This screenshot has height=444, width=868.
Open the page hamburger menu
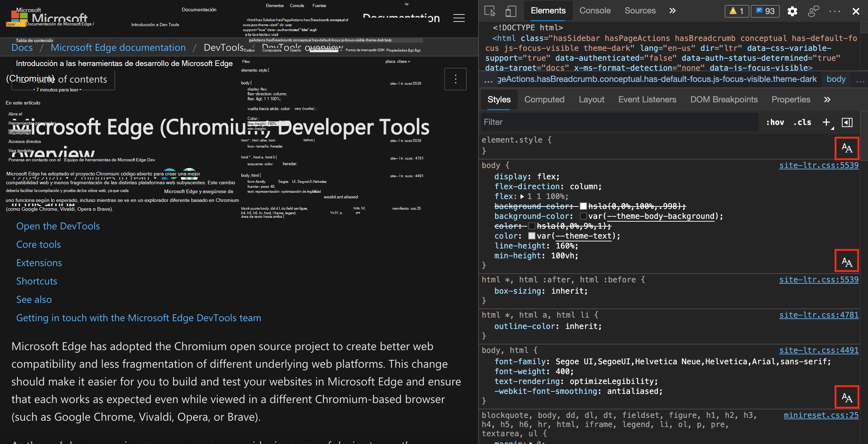pos(459,18)
